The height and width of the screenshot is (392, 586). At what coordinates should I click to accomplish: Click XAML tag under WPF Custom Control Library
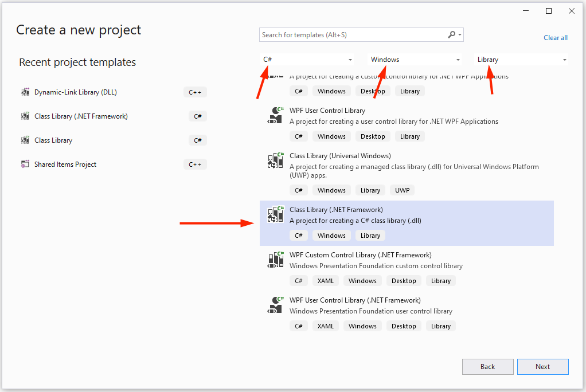click(x=326, y=281)
